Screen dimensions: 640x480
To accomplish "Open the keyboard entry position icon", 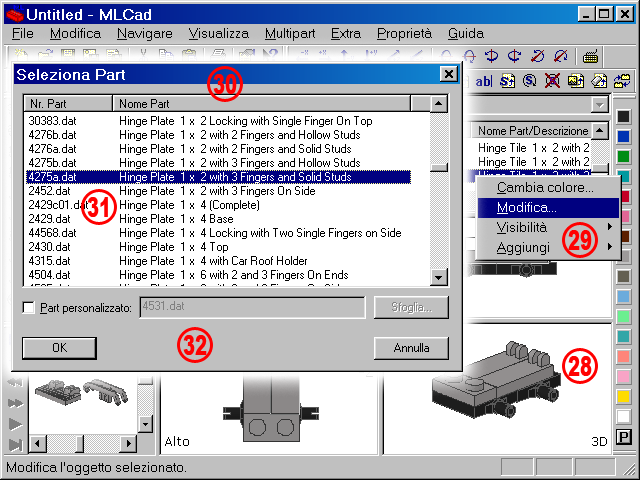I will [590, 57].
